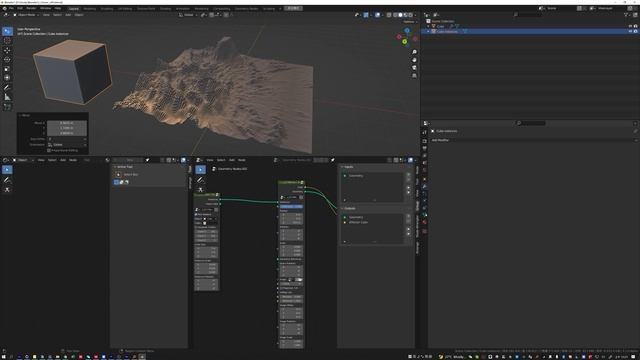Switch to wireframe viewport shading

point(395,15)
